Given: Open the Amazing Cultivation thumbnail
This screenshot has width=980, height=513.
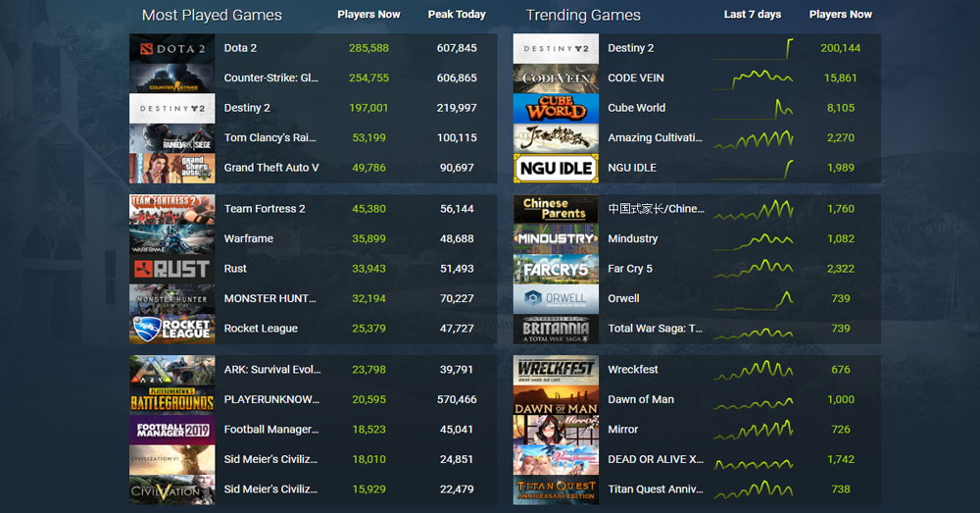Looking at the screenshot, I should pos(556,138).
